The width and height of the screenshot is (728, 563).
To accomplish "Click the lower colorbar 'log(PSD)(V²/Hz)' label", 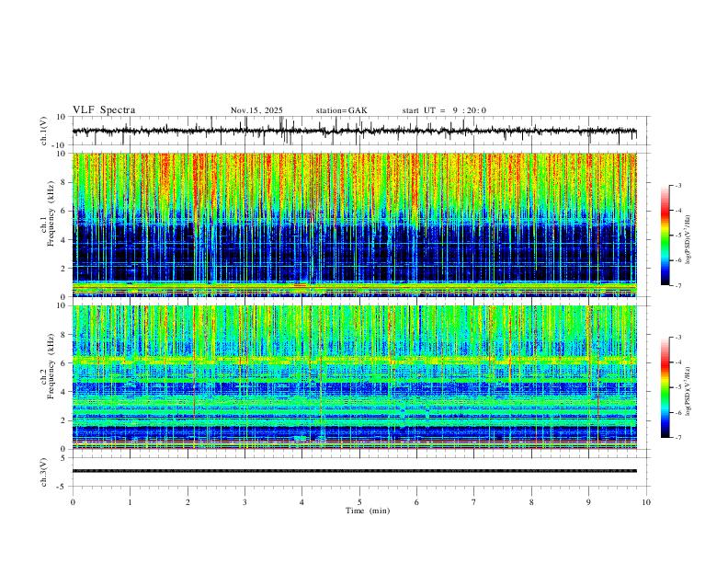I will 688,392.
